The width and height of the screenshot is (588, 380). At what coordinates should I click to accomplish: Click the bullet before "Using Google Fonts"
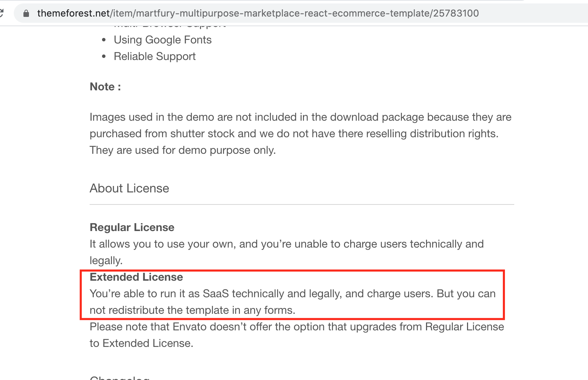(104, 40)
